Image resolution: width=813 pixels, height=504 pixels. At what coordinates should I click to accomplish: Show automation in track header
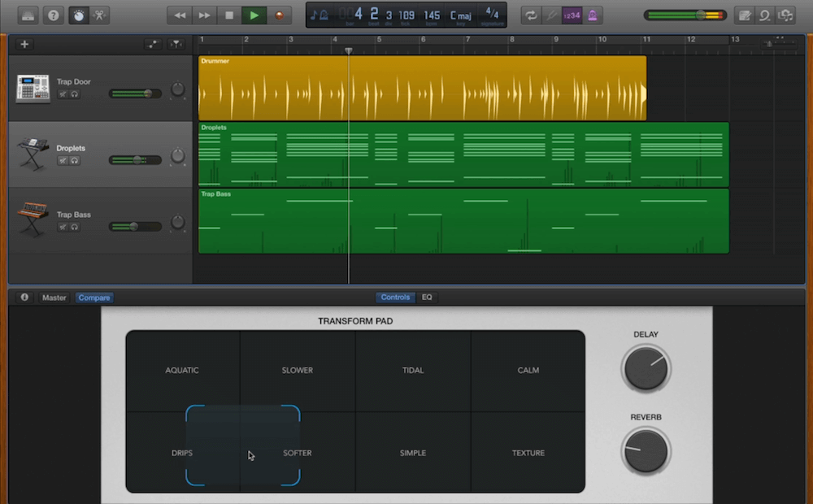point(153,44)
